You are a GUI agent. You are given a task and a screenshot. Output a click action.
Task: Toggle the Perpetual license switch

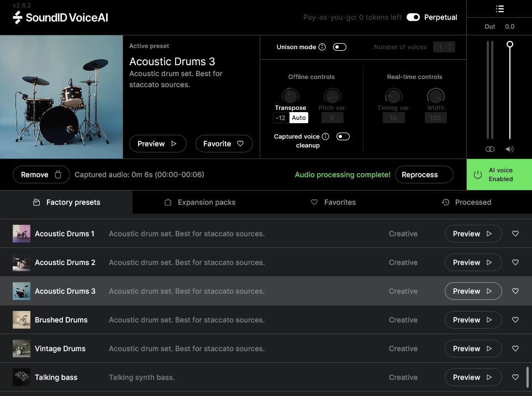413,17
